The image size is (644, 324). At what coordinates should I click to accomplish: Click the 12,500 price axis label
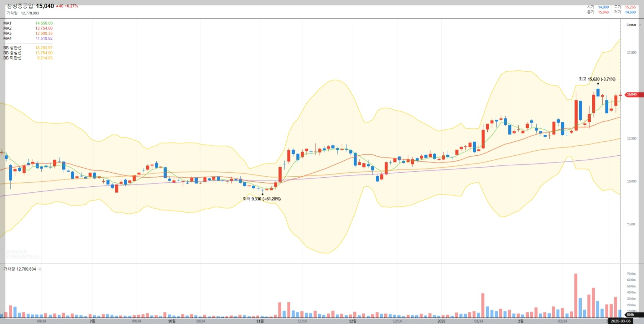[x=631, y=139]
